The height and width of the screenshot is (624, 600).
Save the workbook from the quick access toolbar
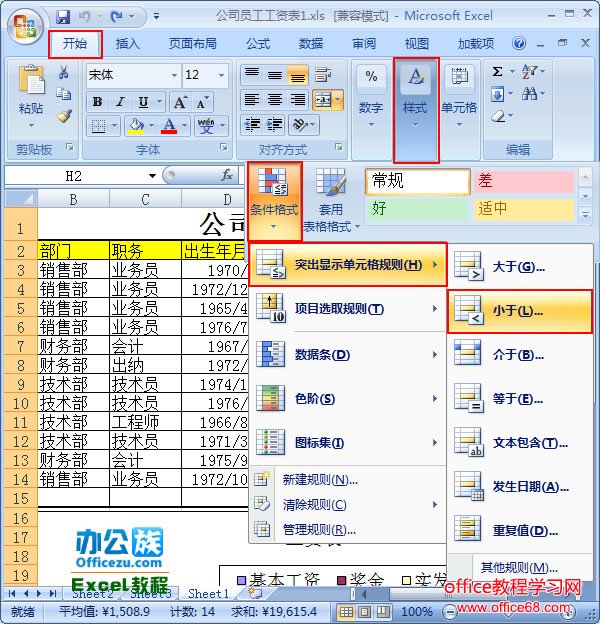[x=63, y=16]
